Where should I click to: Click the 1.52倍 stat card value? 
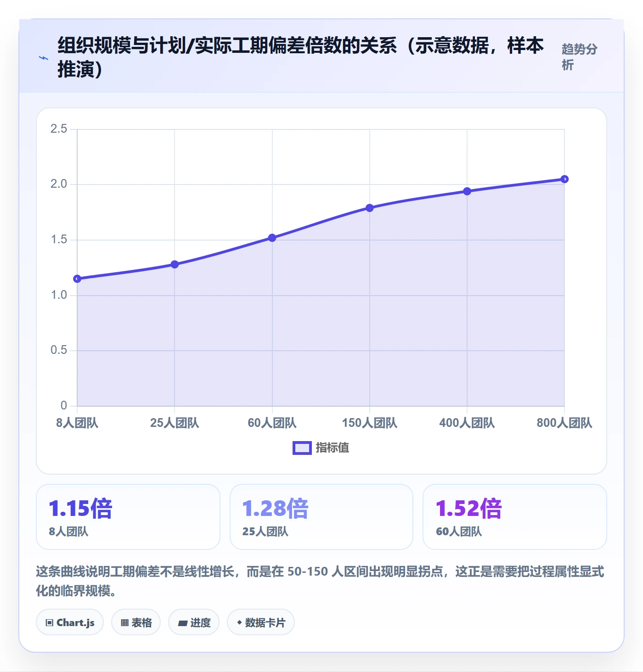tap(469, 509)
